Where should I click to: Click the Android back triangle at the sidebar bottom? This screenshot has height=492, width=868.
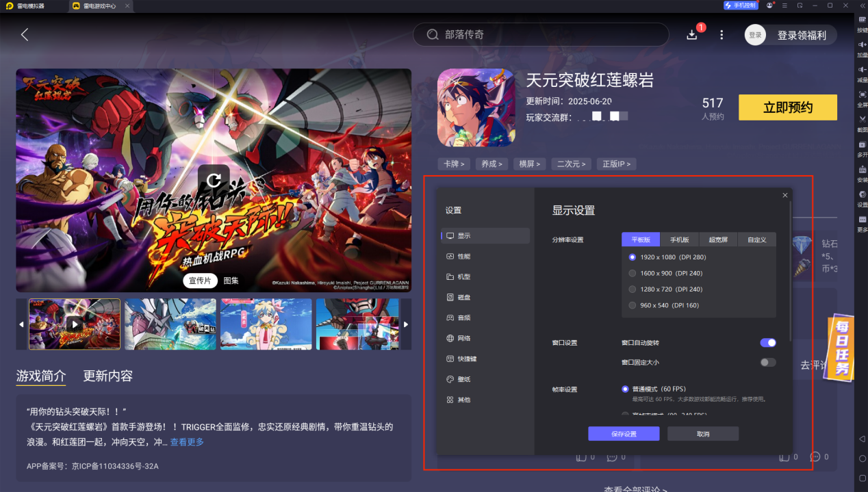tap(862, 438)
